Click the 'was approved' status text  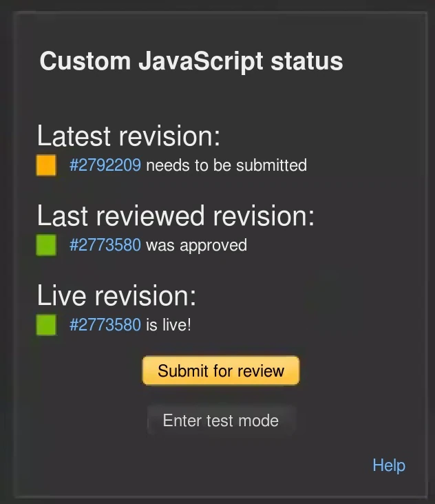(x=196, y=245)
